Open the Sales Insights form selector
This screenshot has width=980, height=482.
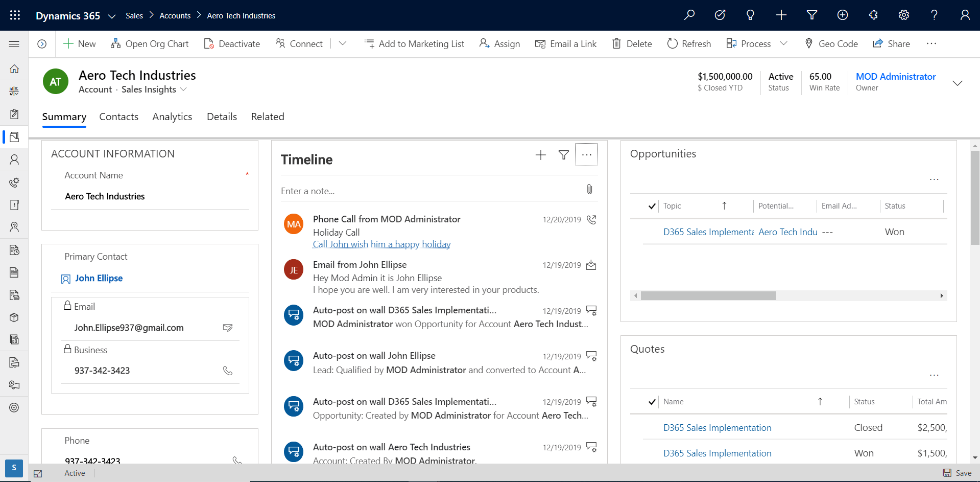[154, 89]
